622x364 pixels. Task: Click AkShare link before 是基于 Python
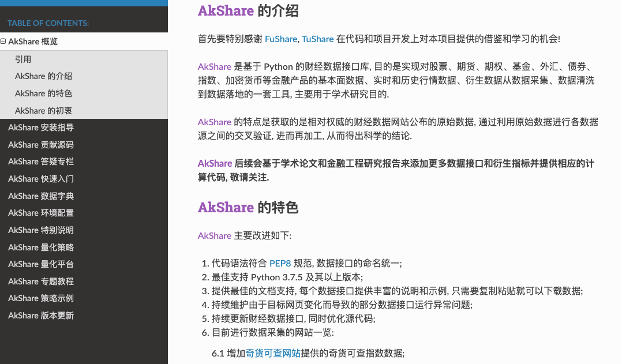pos(215,66)
